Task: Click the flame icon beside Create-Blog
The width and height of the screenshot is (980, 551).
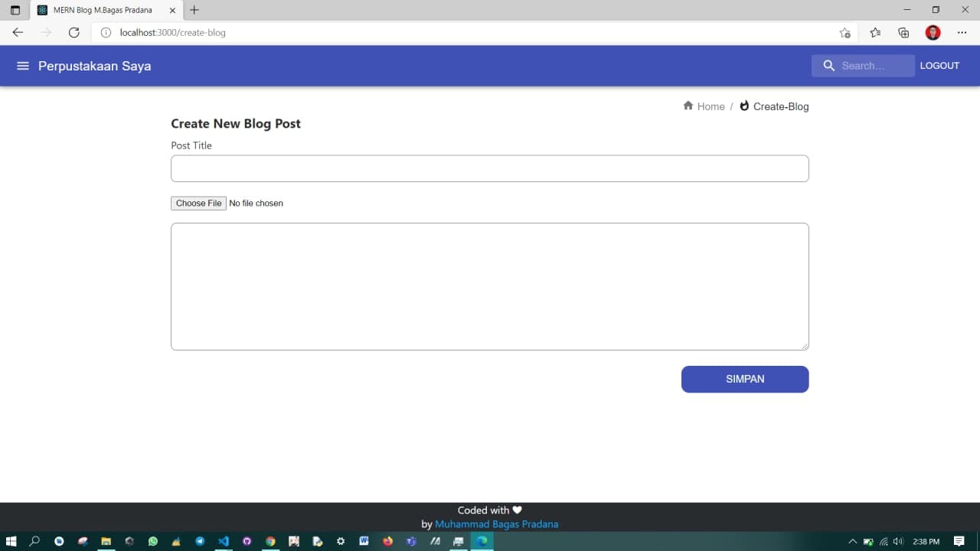Action: coord(744,106)
